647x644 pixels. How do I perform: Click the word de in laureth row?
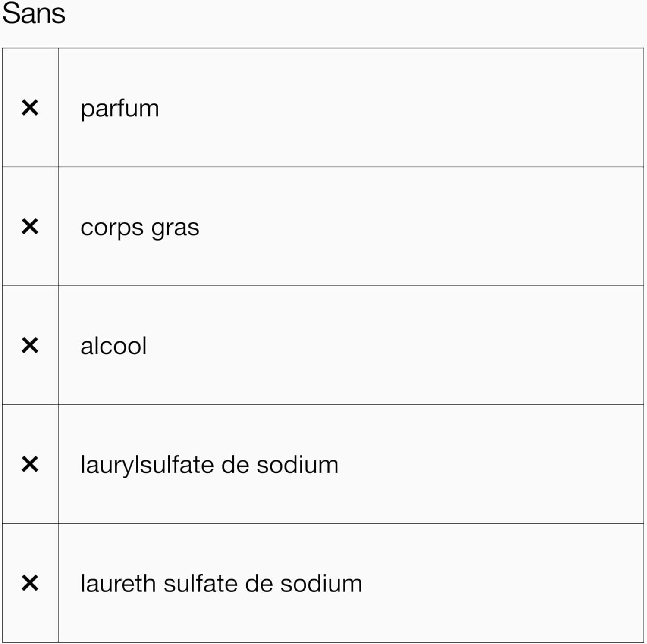[258, 584]
